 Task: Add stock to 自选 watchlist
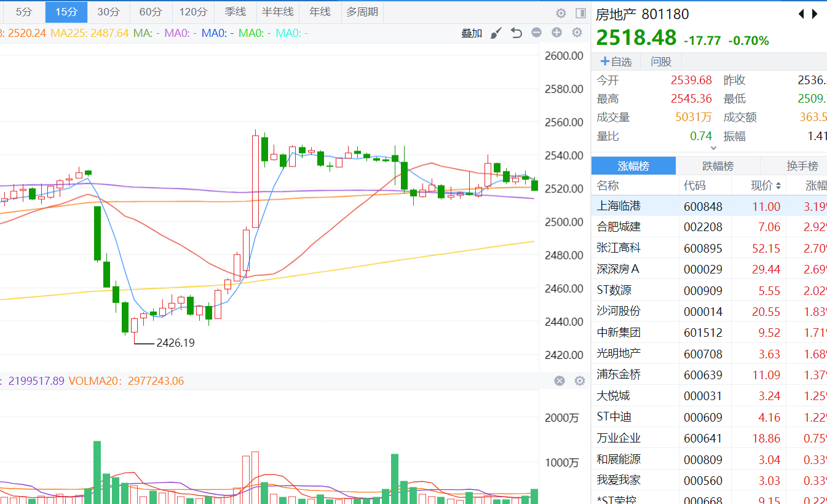(x=616, y=61)
